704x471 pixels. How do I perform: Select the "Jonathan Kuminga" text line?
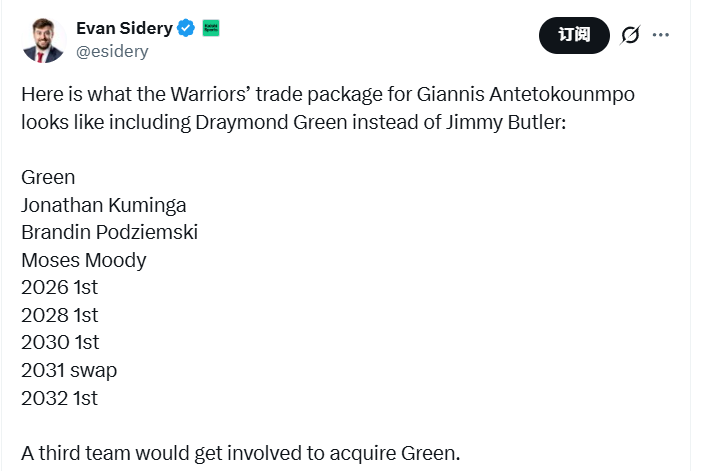click(x=103, y=205)
